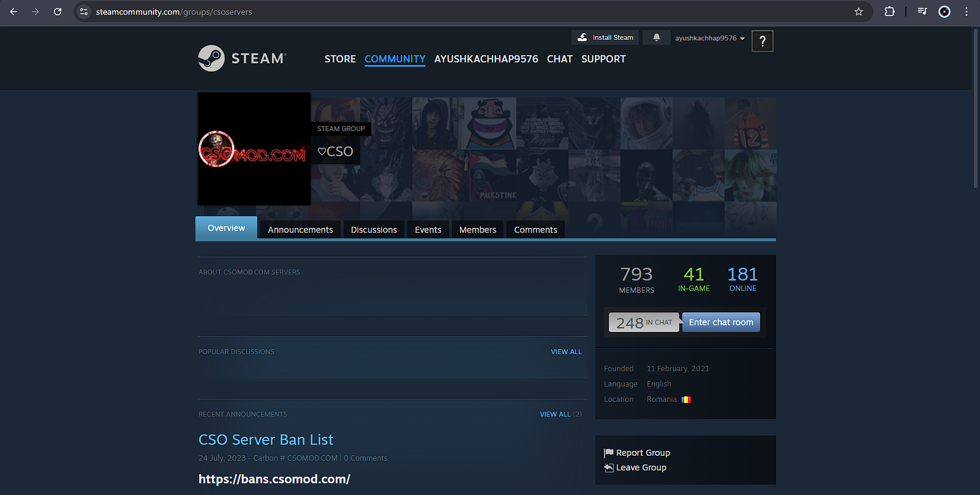
Task: Click the CSOMOD.COM group avatar image
Action: pos(254,149)
